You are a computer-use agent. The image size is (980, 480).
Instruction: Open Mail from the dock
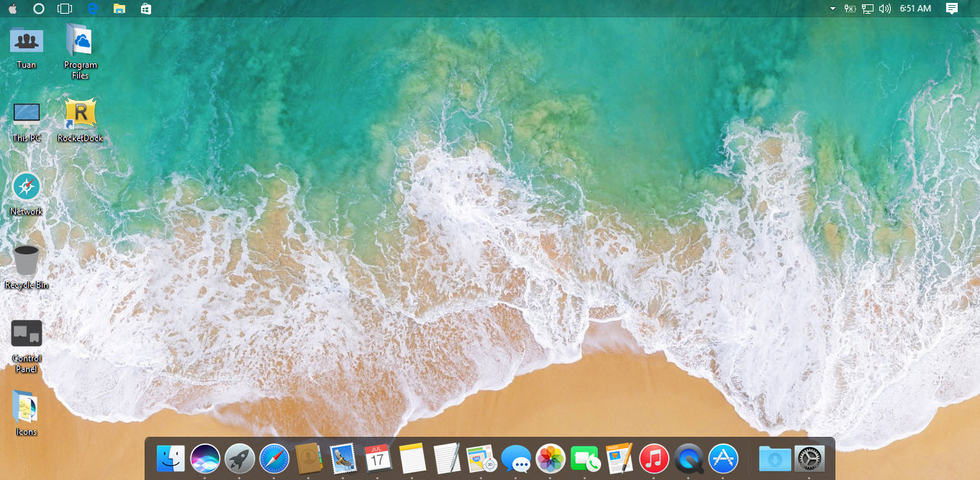click(x=343, y=458)
